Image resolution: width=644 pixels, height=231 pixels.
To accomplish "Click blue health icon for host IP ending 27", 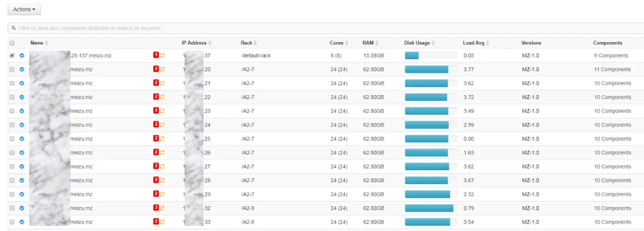I will [x=22, y=167].
